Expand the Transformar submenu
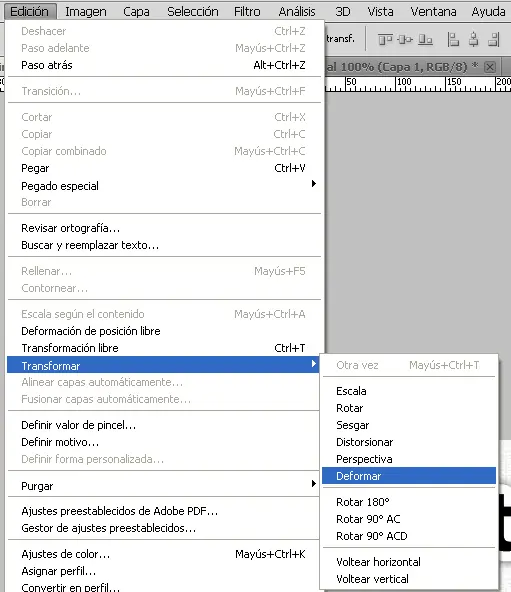The height and width of the screenshot is (592, 511). (x=164, y=365)
